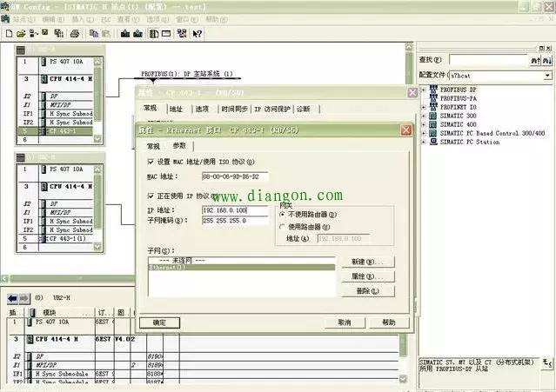Toggle the hardware catalog view icon
The image size is (556, 392).
pos(153,34)
